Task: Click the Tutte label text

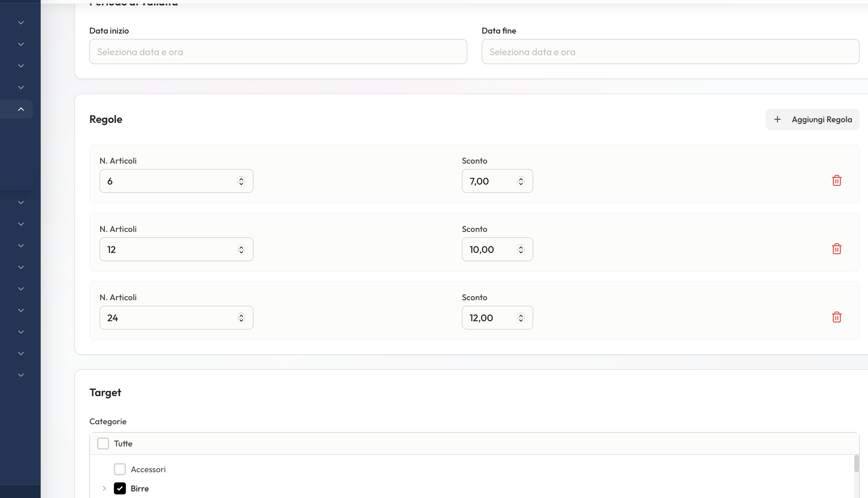Action: (x=123, y=444)
